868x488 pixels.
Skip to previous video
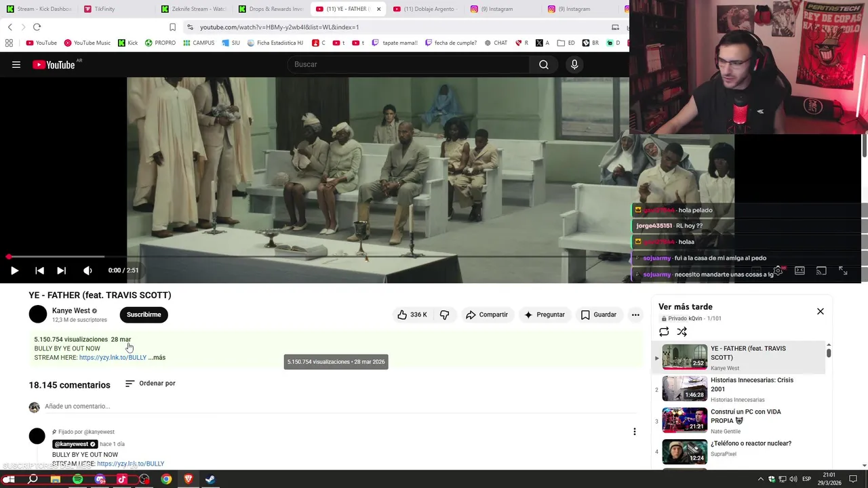click(39, 270)
